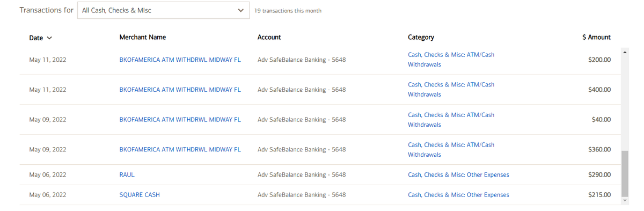Open the category link on the $200.00 row
The image size is (644, 211).
(451, 60)
